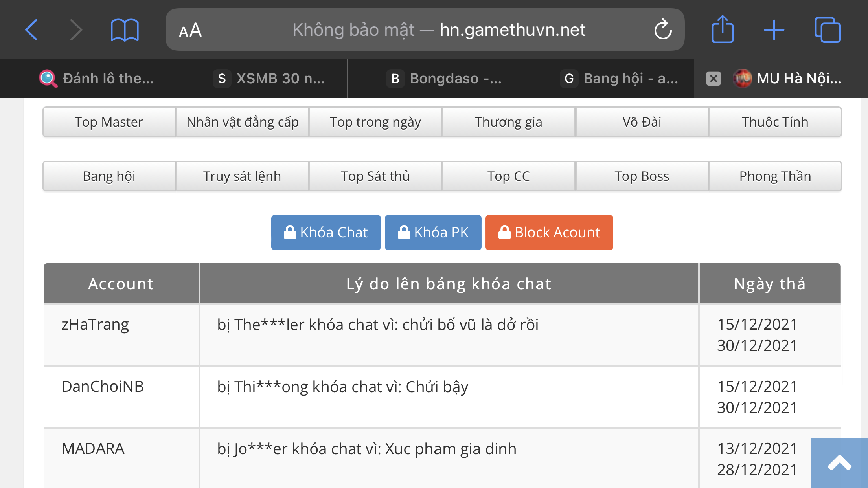Open the AA text size menu
Screen dimensions: 868x488
[190, 30]
